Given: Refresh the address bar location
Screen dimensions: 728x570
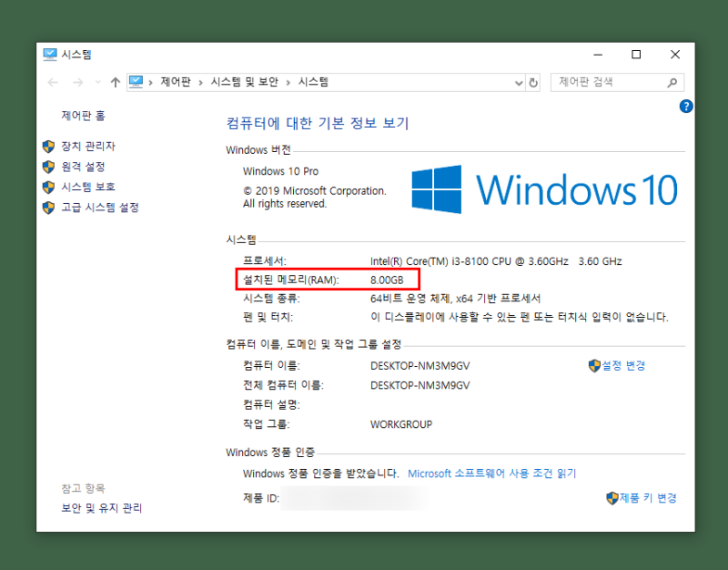Looking at the screenshot, I should coord(533,83).
